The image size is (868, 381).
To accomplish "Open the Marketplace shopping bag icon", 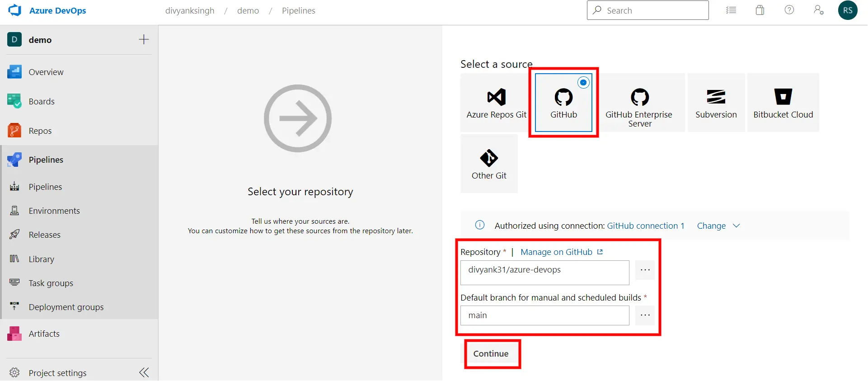I will [x=760, y=10].
